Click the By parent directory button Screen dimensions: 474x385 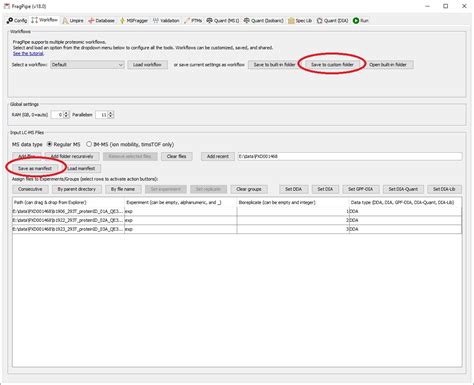[x=77, y=189]
